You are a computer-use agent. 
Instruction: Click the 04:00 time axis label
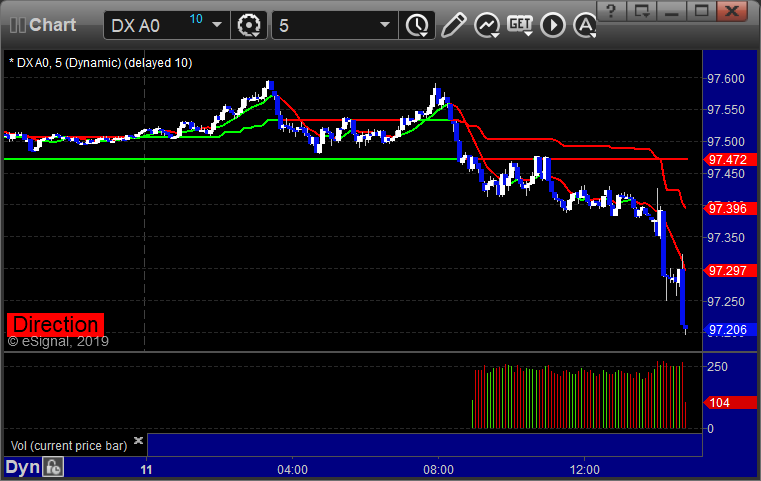click(x=292, y=469)
